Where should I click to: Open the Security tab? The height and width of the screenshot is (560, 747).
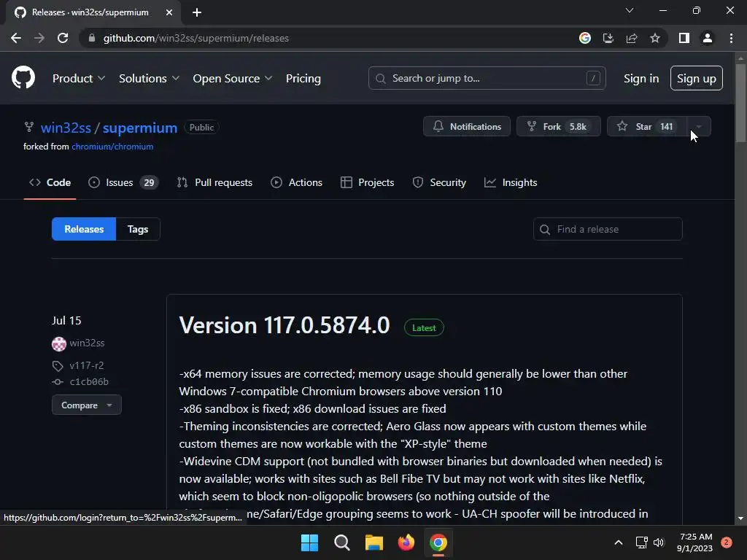click(x=439, y=182)
